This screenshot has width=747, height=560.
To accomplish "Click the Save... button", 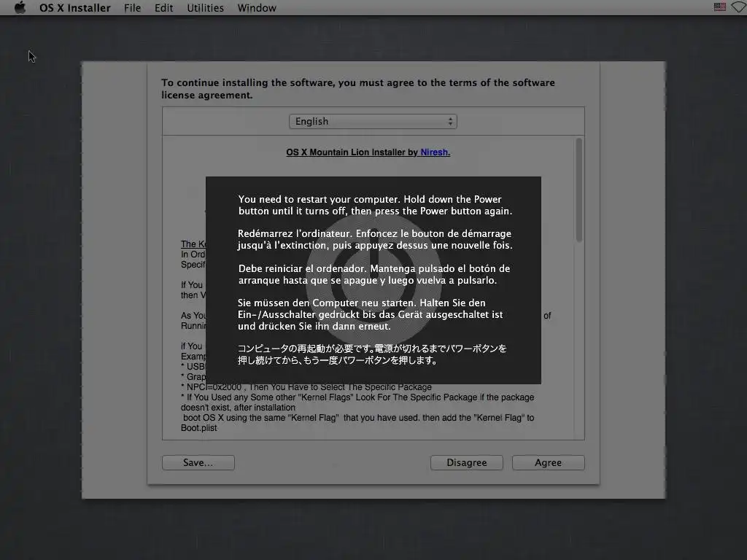I will pos(198,462).
